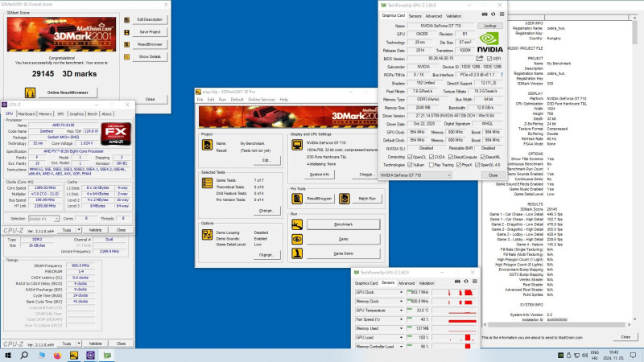Toggle the OpenCL checkbox
Viewport: 644px width, 362px height.
pyautogui.click(x=410, y=157)
